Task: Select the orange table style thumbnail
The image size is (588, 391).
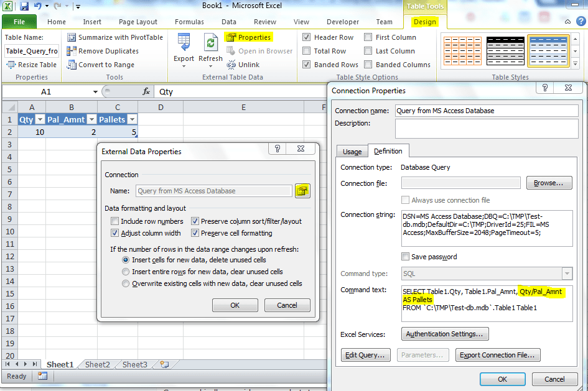Action: [463, 51]
